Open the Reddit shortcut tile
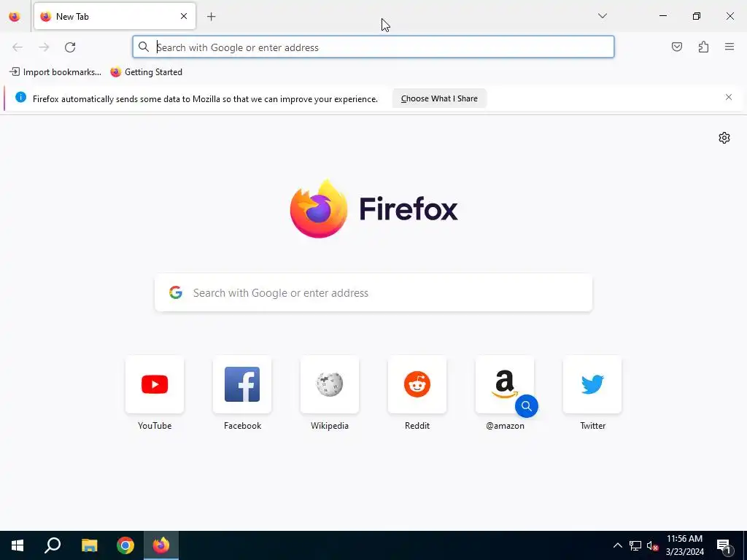747x560 pixels. pyautogui.click(x=417, y=384)
